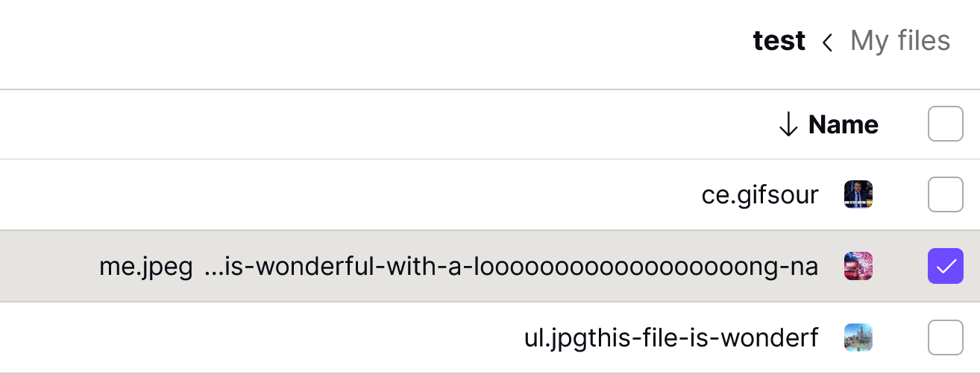This screenshot has width=980, height=374.
Task: Open the ce.gifsour file name
Action: click(x=760, y=195)
